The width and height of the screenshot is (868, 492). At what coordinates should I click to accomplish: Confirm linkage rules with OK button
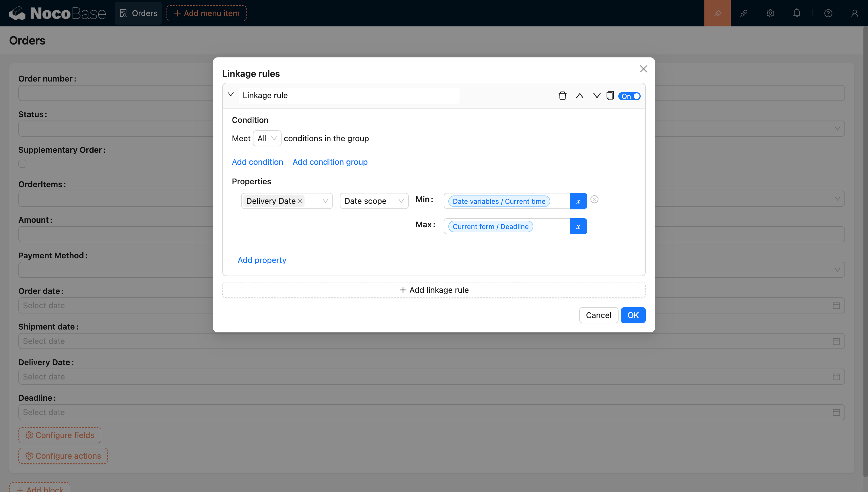coord(633,315)
